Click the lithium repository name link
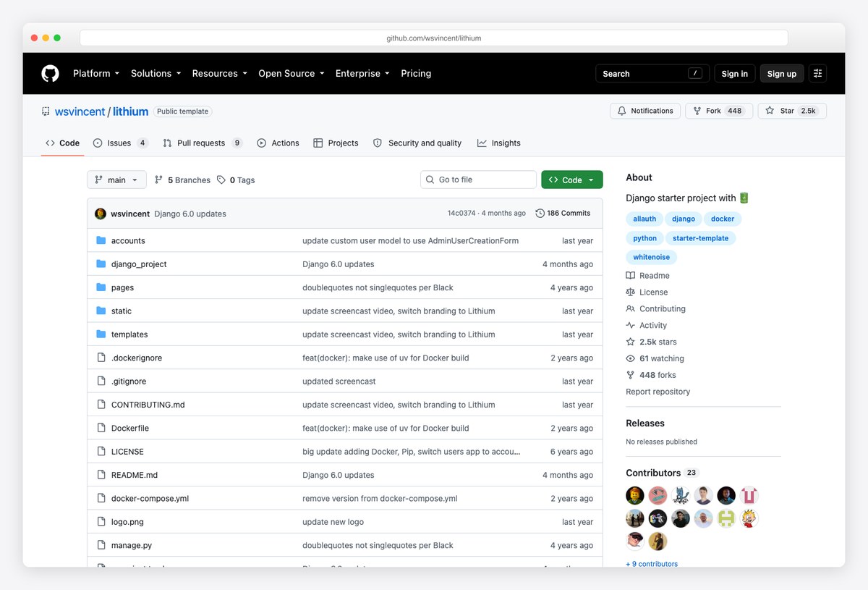 tap(131, 111)
